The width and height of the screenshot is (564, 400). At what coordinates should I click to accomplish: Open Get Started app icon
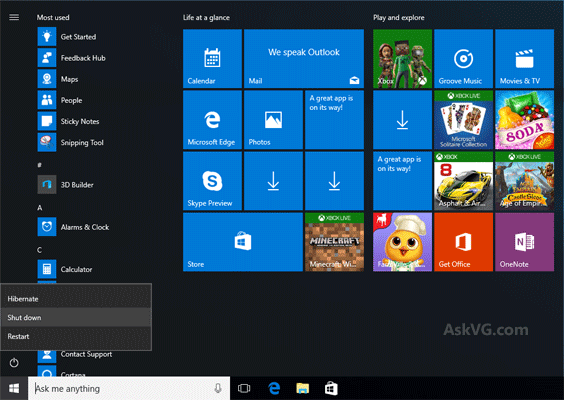point(47,37)
